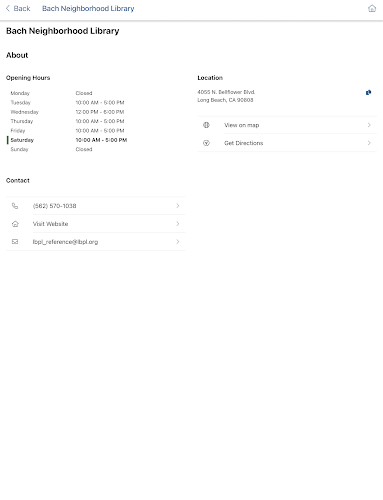This screenshot has height=500, width=383.
Task: Select the Thursday label in opening hours
Action: 22,121
